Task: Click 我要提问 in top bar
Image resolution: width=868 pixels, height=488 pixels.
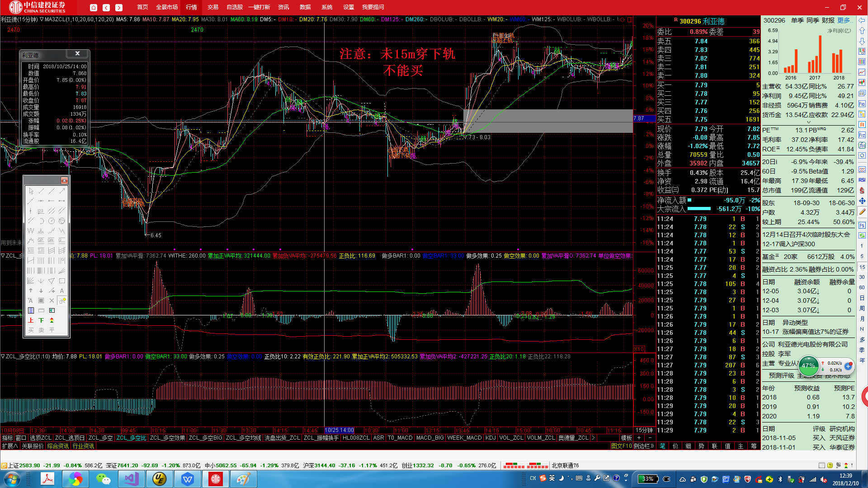Action: point(373,7)
